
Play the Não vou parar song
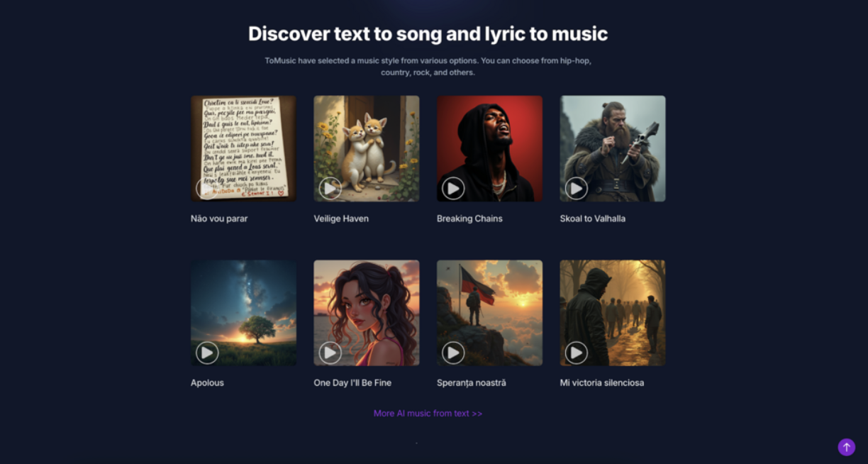click(x=207, y=188)
